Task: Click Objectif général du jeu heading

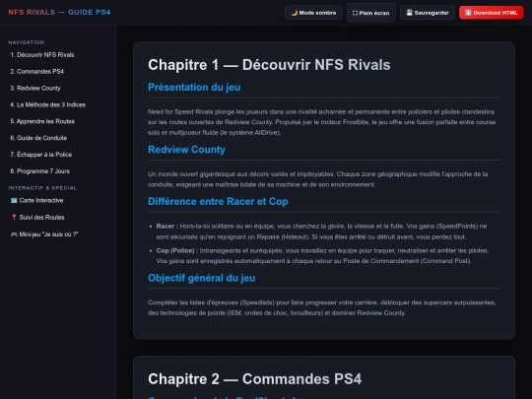Action: 202,278
